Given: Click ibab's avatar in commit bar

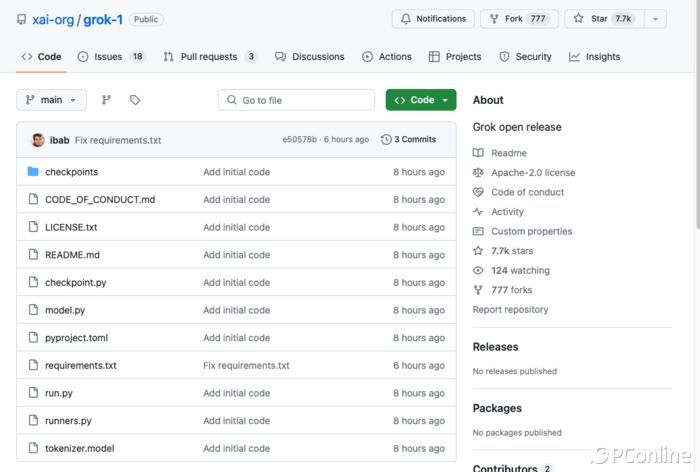Looking at the screenshot, I should pos(38,140).
